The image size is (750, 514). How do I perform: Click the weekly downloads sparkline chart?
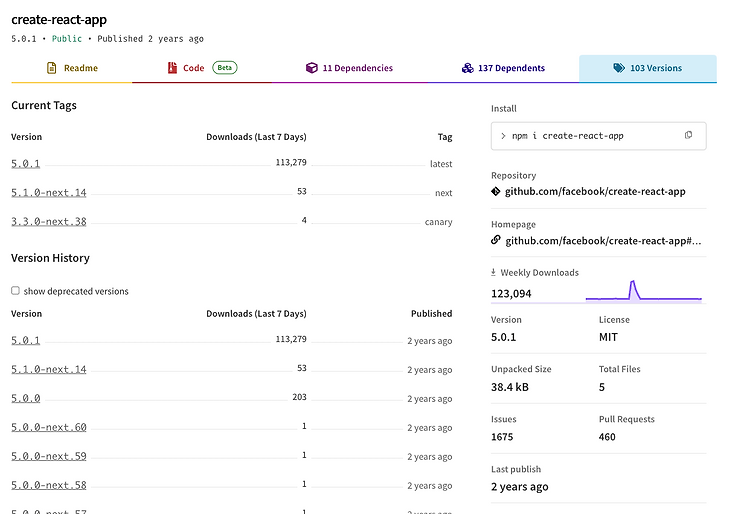click(x=643, y=292)
